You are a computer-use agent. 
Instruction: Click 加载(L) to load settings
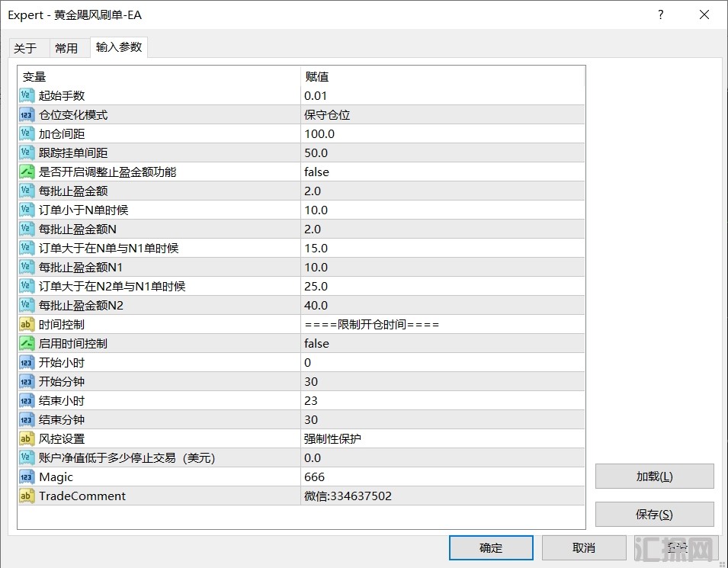(654, 476)
